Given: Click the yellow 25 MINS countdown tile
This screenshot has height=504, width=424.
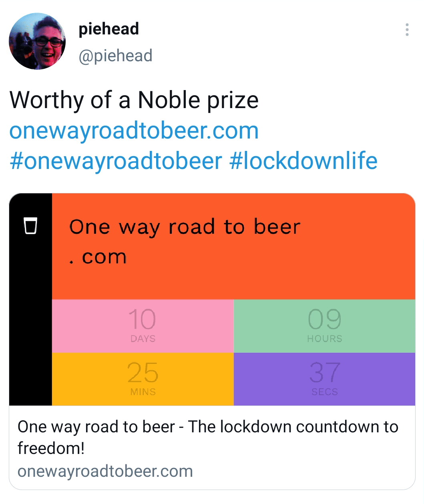Looking at the screenshot, I should 143,379.
